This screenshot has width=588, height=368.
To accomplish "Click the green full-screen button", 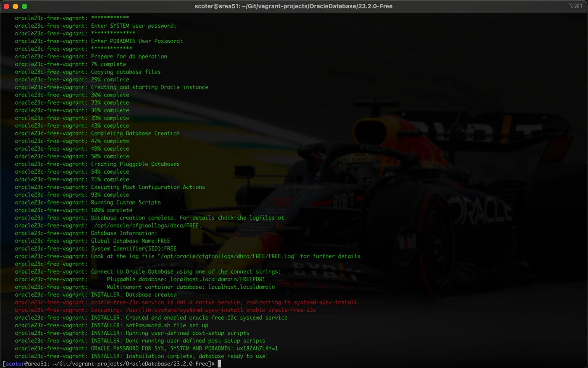I will (x=24, y=6).
